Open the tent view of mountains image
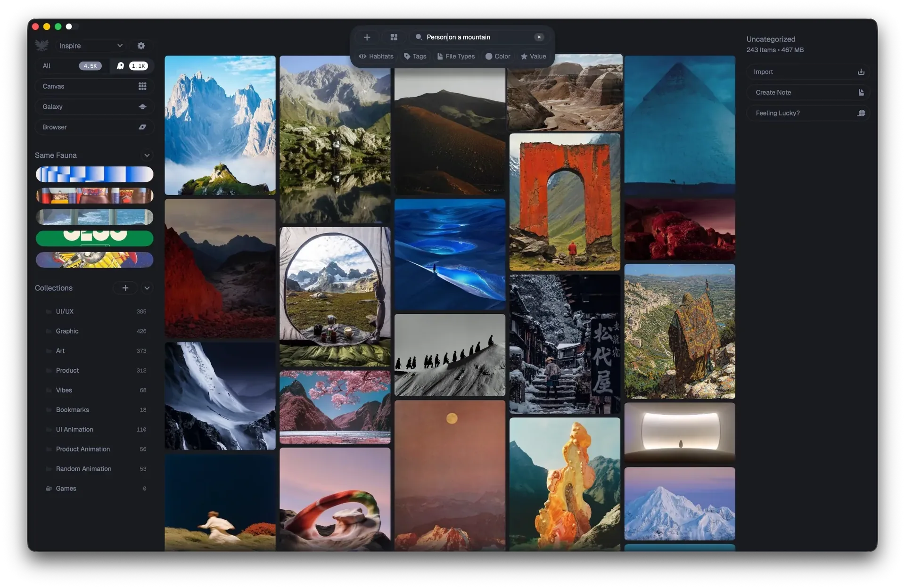The height and width of the screenshot is (588, 905). tap(335, 297)
